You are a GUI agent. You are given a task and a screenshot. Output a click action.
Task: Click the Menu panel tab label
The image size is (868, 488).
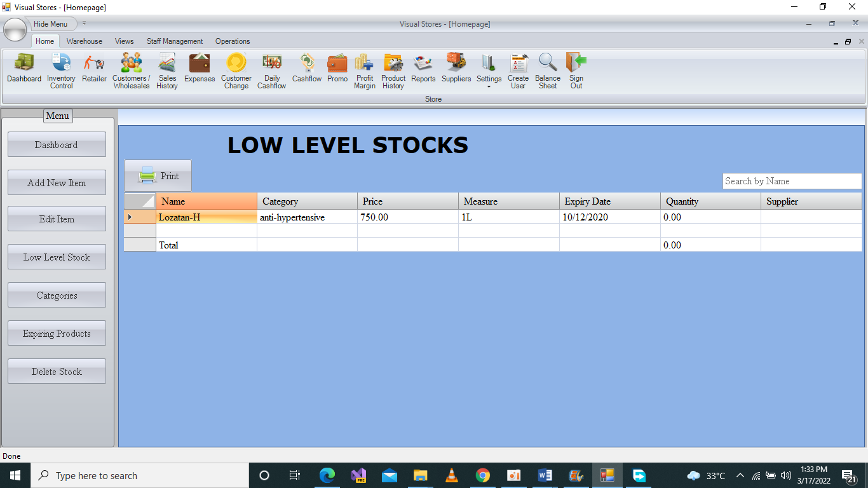coord(58,116)
